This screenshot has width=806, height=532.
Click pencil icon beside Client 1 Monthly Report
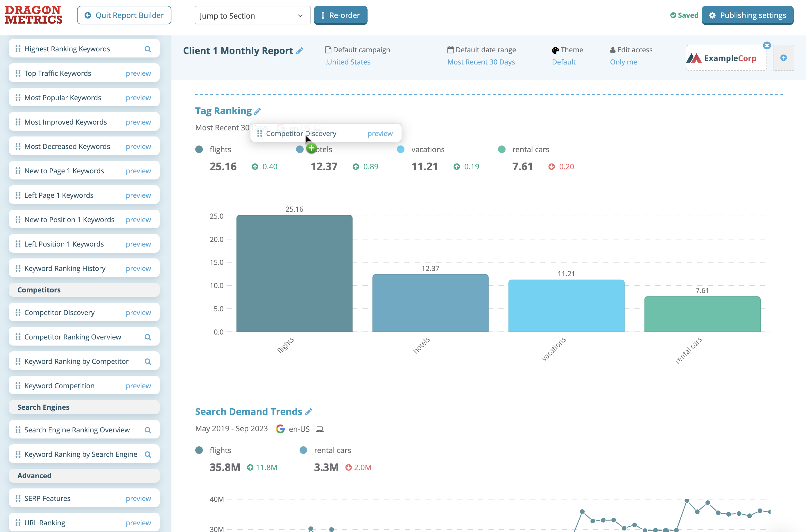pos(299,51)
